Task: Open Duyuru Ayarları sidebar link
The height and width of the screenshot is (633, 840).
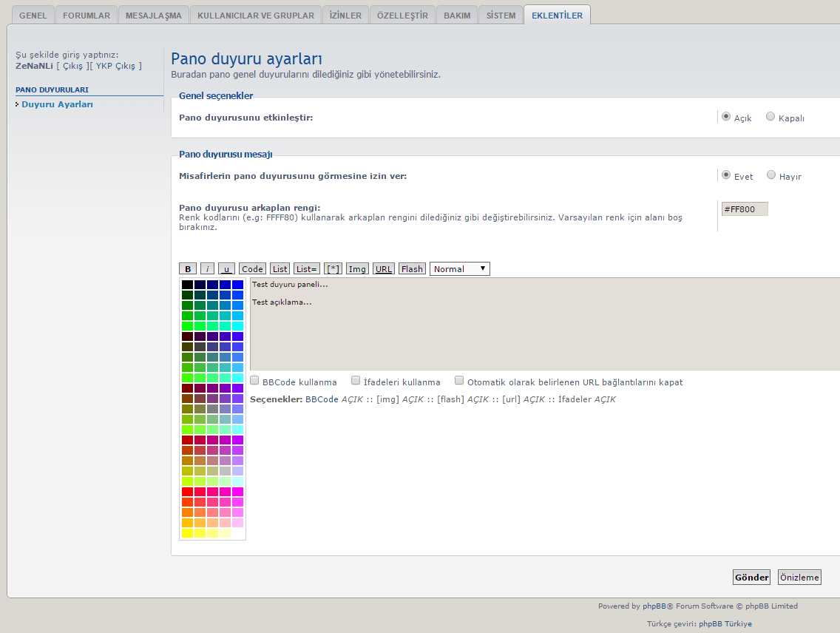Action: click(58, 104)
